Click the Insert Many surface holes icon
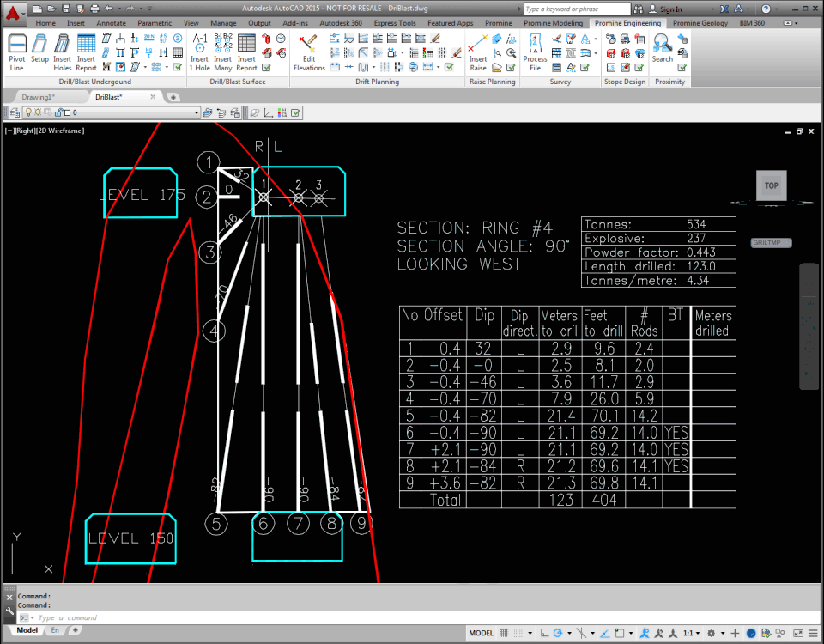 223,52
